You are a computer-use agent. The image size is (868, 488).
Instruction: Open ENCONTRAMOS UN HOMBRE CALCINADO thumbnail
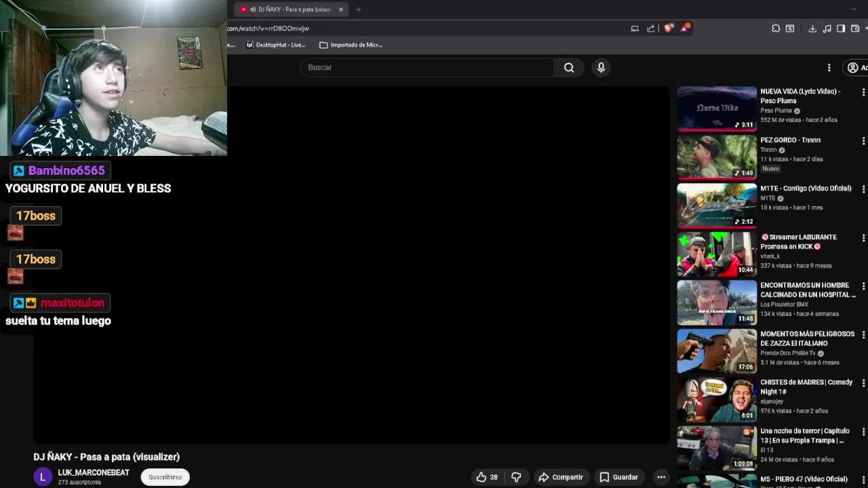point(717,302)
